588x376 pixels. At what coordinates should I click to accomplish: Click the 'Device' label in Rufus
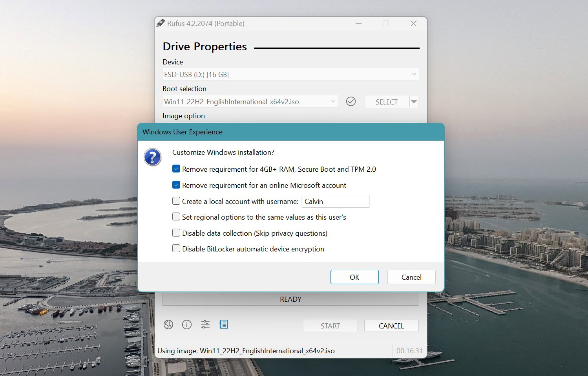click(173, 62)
